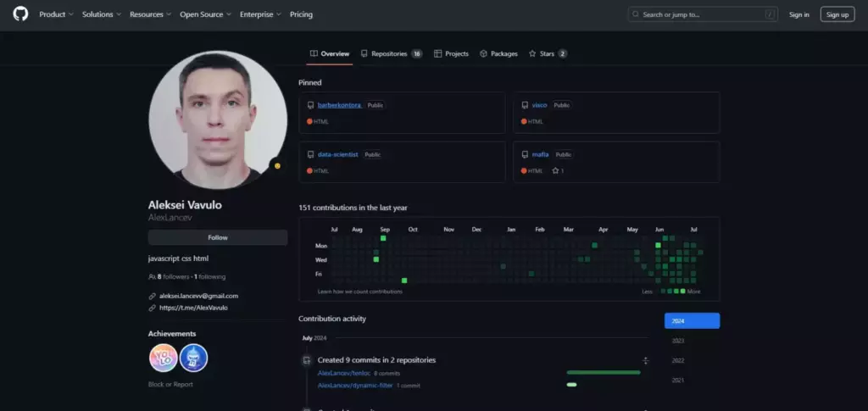Open the t.me/AlexVavulo Telegram link
868x411 pixels.
193,308
